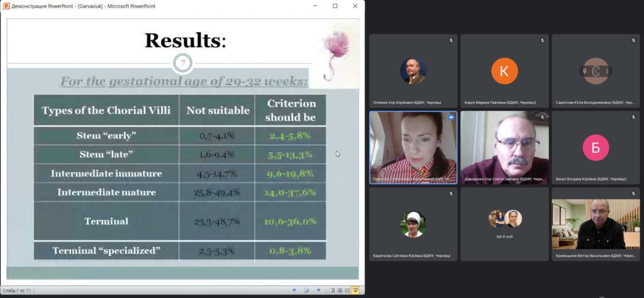Viewport: 644px width, 298px height.
Task: Expand the "Ще 8 осіб" participants tile
Action: pyautogui.click(x=504, y=224)
